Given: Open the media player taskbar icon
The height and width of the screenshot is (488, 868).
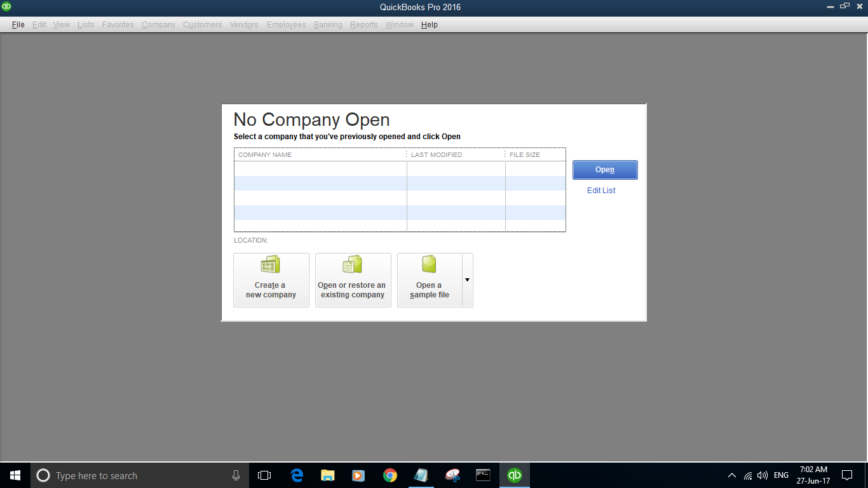Looking at the screenshot, I should tap(358, 475).
